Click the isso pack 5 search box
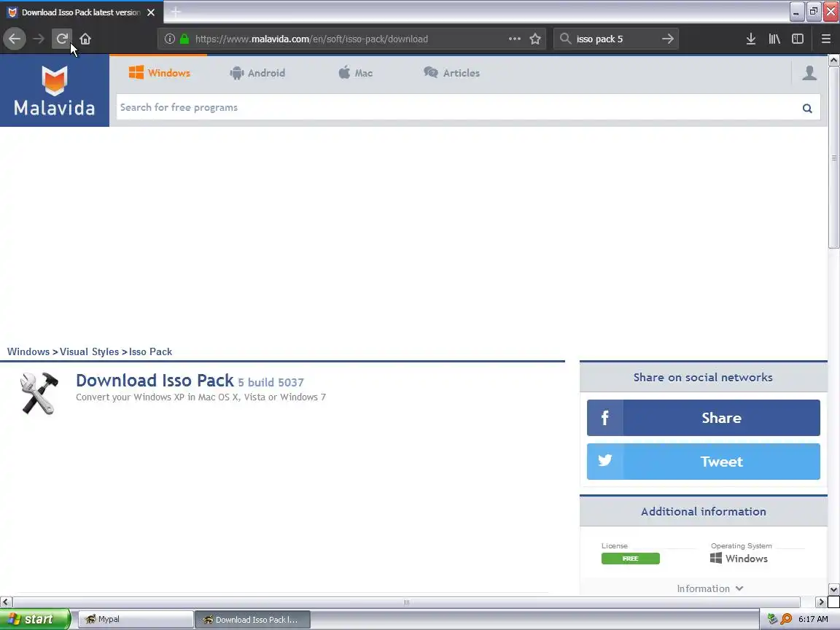 [x=616, y=39]
